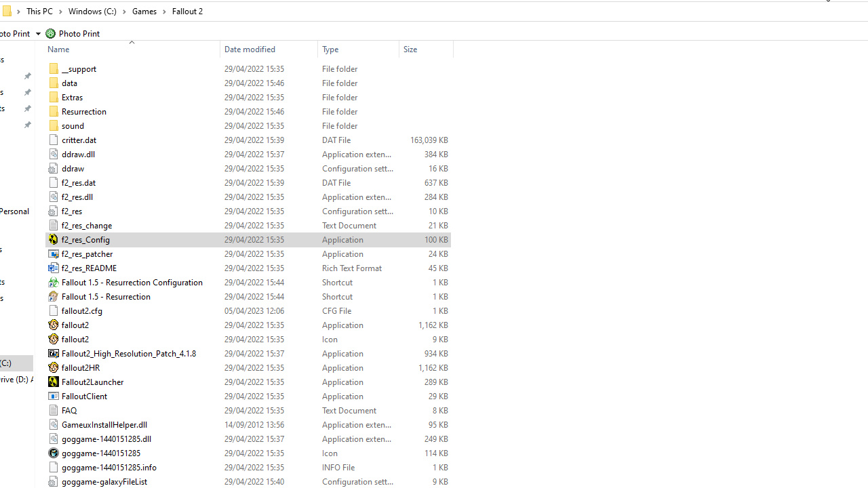Screen dimensions: 868x488
Task: Select the f2_res_change text document icon
Action: pos(54,225)
